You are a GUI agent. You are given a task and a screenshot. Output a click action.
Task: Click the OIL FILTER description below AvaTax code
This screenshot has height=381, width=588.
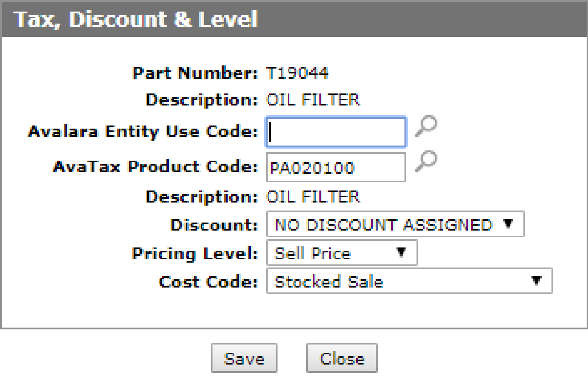[x=313, y=196]
